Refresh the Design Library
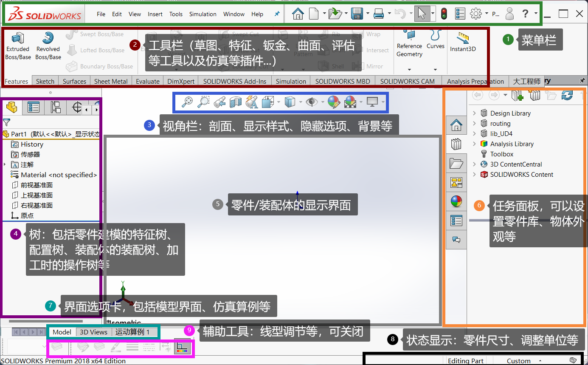The width and height of the screenshot is (588, 365). tap(567, 96)
